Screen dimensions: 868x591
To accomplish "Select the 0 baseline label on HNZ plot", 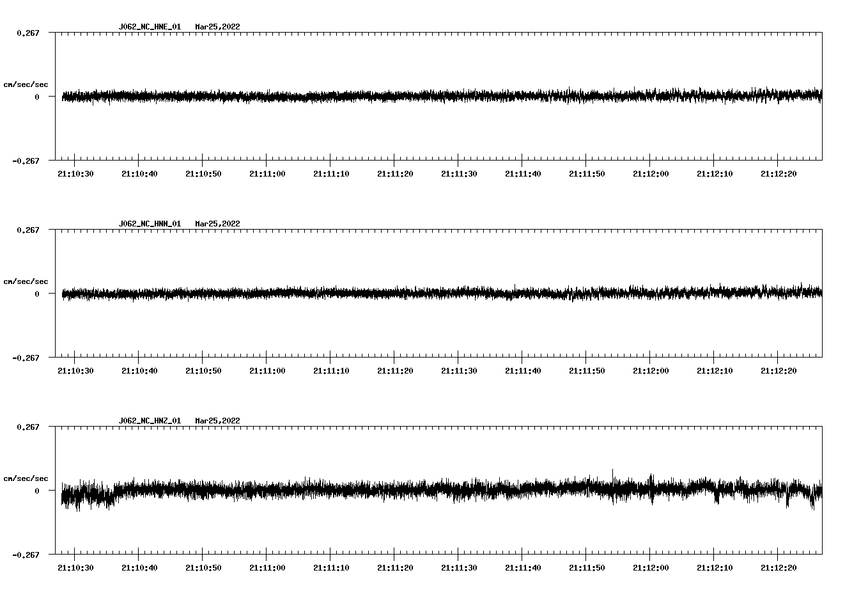I will [x=37, y=491].
